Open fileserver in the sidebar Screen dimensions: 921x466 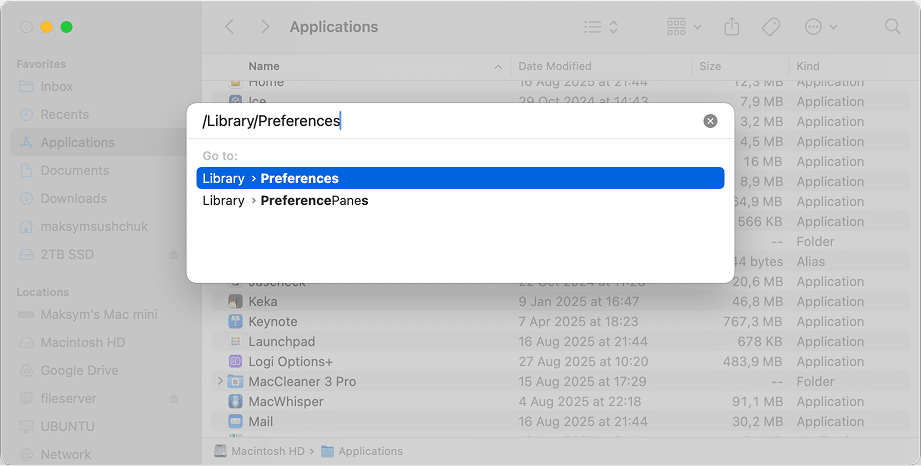[x=68, y=398]
